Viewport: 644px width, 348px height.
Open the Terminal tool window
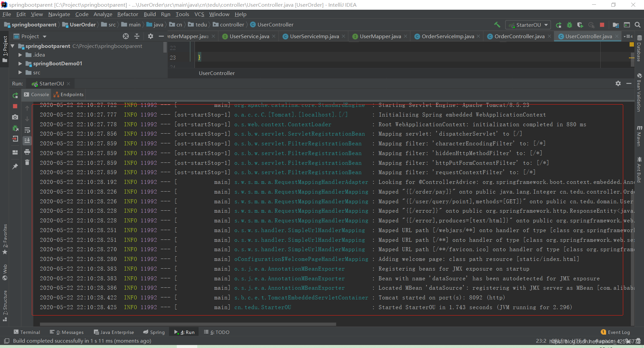tap(27, 332)
